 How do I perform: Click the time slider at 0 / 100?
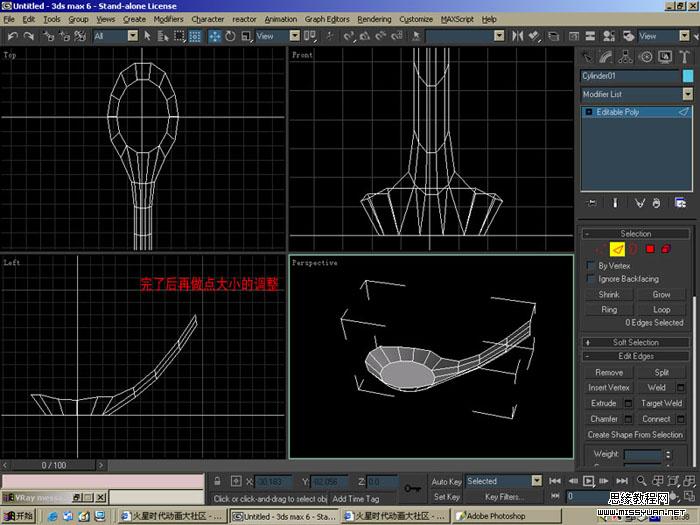tap(54, 466)
